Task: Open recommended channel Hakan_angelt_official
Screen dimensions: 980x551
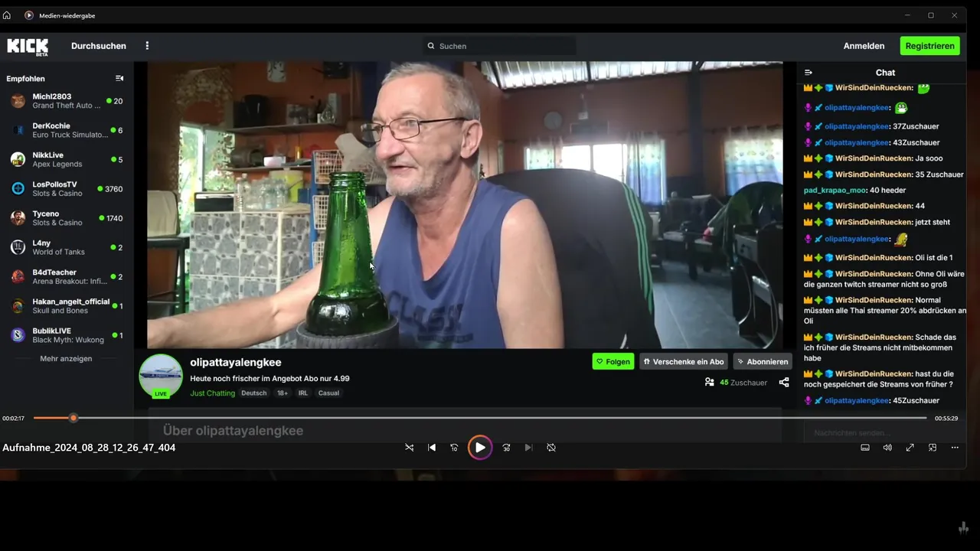Action: tap(67, 306)
